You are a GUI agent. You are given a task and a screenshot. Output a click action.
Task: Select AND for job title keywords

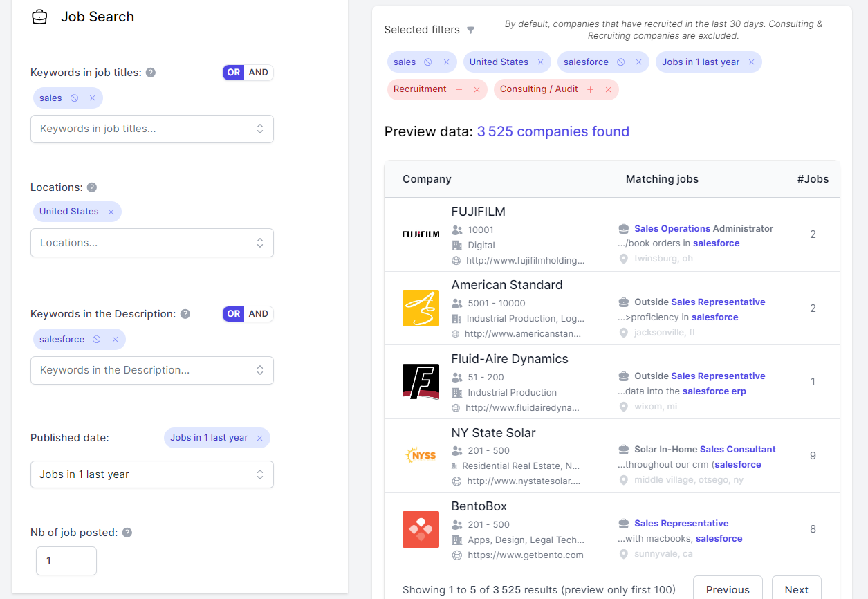click(259, 73)
